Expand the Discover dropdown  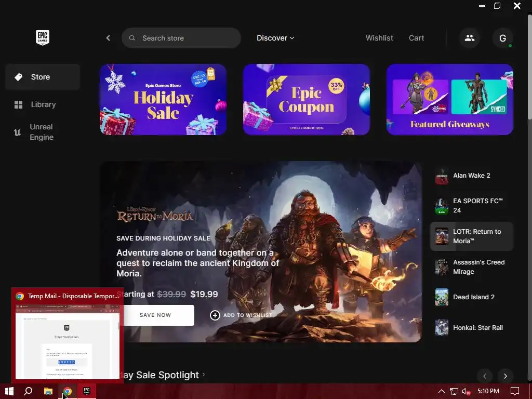tap(275, 38)
